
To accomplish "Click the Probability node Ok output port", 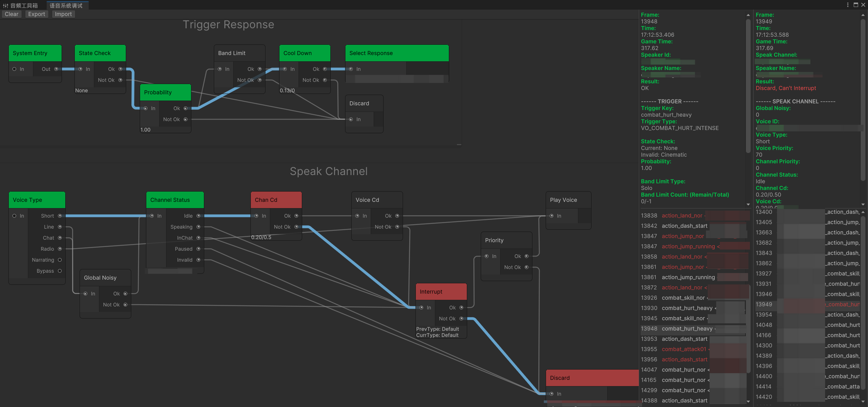I will tap(186, 108).
